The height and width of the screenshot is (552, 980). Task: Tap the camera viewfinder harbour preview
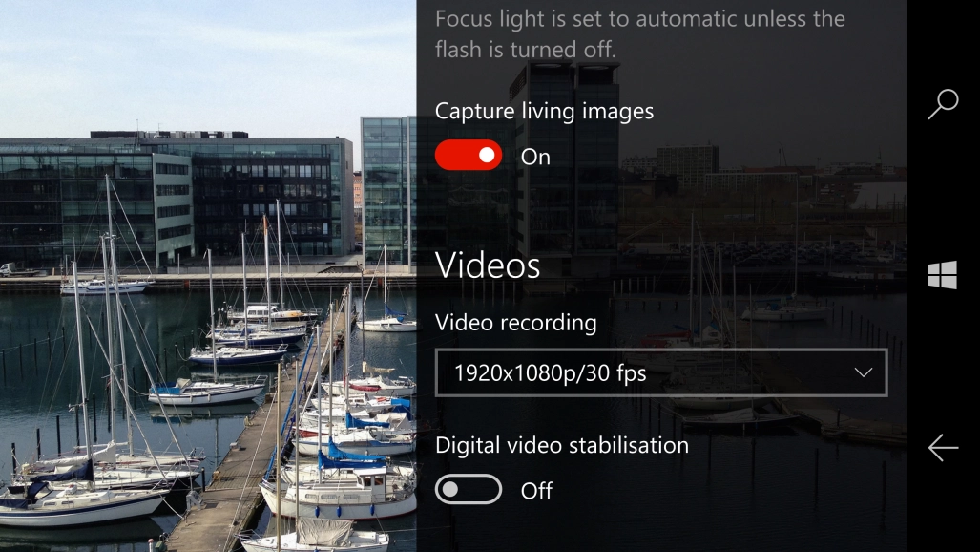pos(208,276)
